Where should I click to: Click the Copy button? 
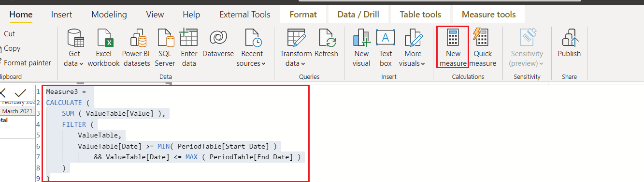click(x=12, y=48)
